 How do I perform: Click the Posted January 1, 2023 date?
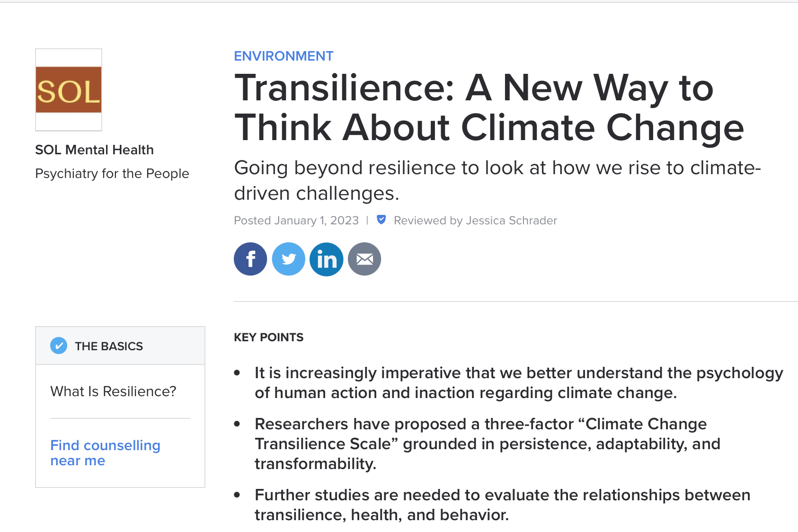point(296,221)
